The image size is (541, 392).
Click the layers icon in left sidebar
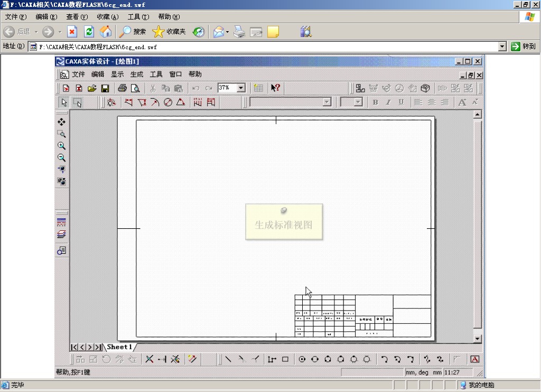61,235
